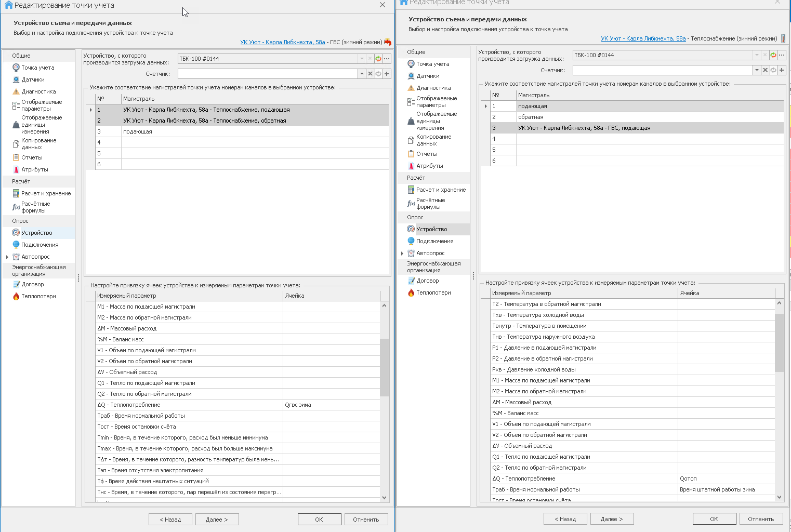
Task: Go to Отчеты in Теплоснабжение window sidebar
Action: (x=427, y=154)
